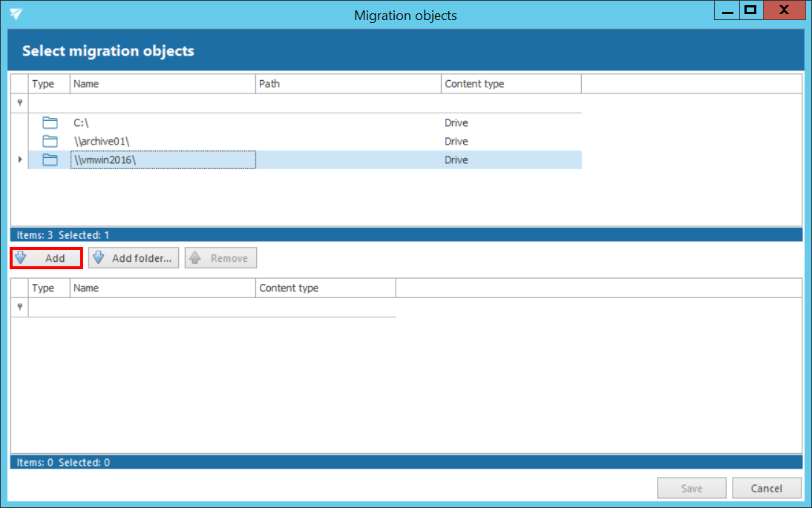Open the Add folder... dialog
This screenshot has height=508, width=812.
click(134, 258)
